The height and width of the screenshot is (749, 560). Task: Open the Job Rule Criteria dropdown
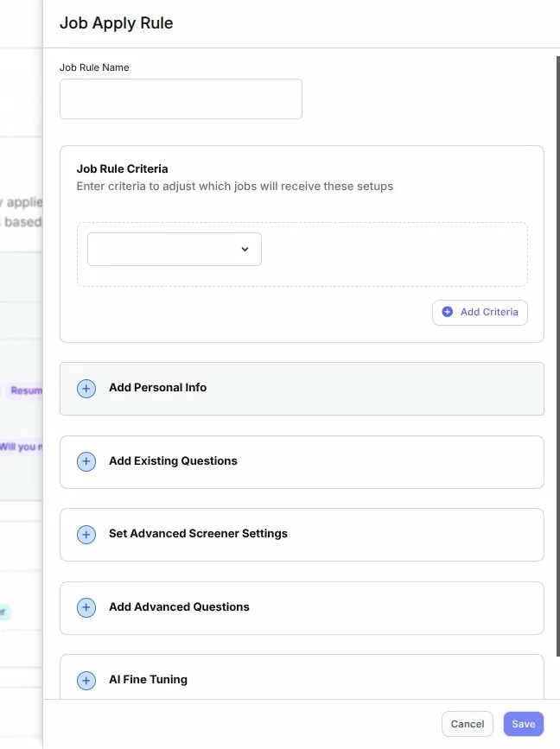174,249
